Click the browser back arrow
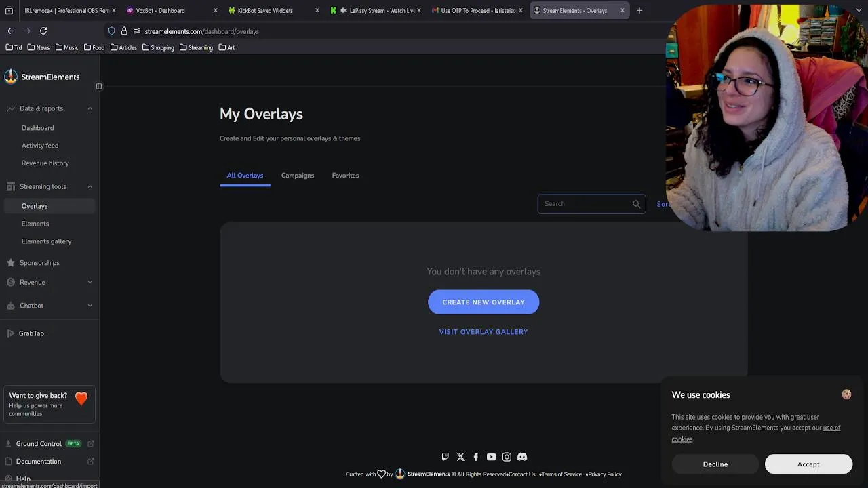 [x=11, y=31]
